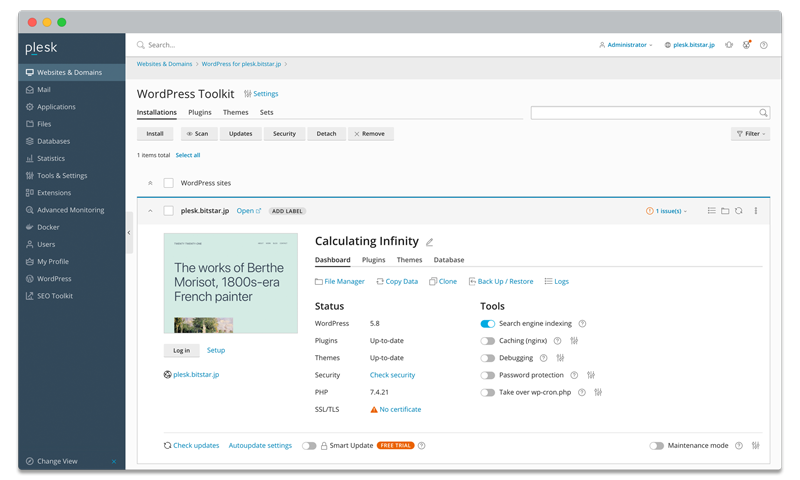Image resolution: width=800 pixels, height=480 pixels.
Task: Switch to the Installations tab
Action: [x=157, y=112]
